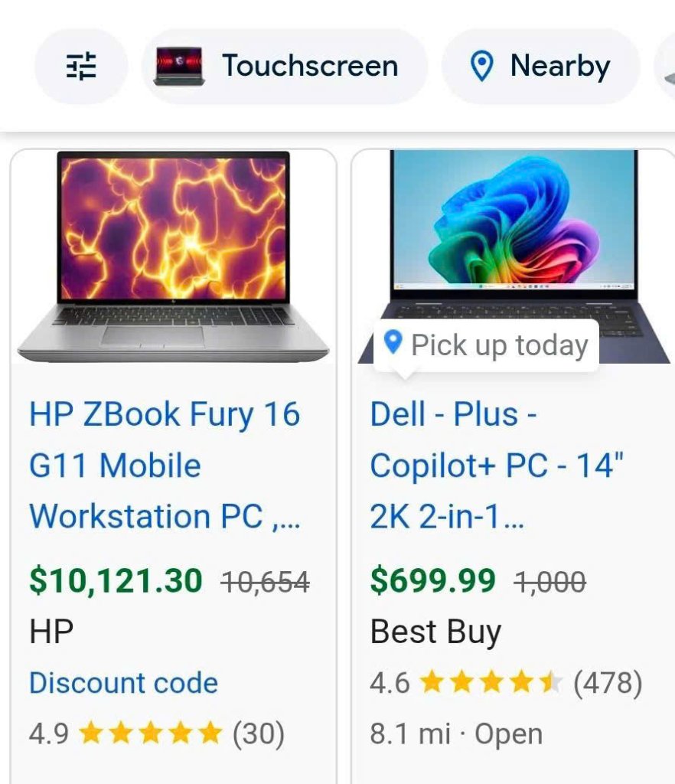Select the Touchscreen filter chip
The height and width of the screenshot is (784, 675).
coord(284,66)
